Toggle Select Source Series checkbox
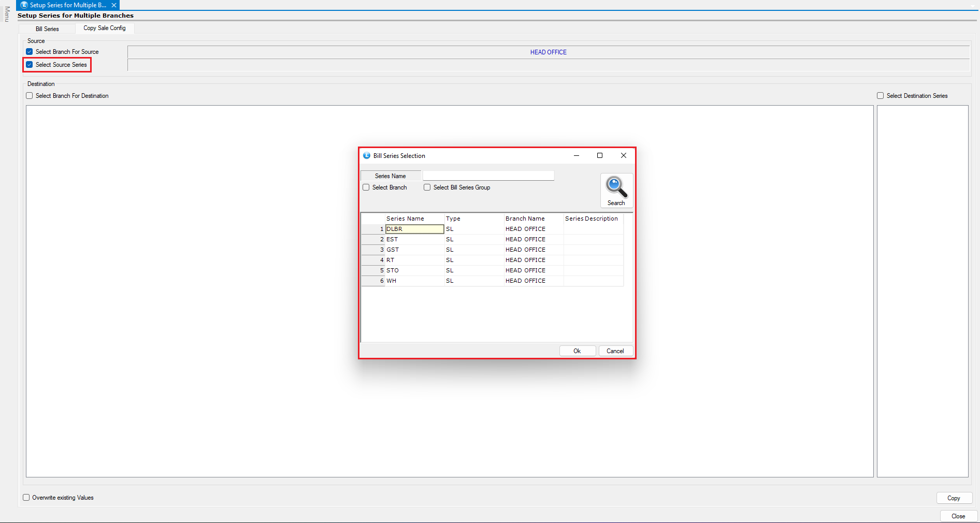Screen dimensions: 980x523 click(30, 65)
